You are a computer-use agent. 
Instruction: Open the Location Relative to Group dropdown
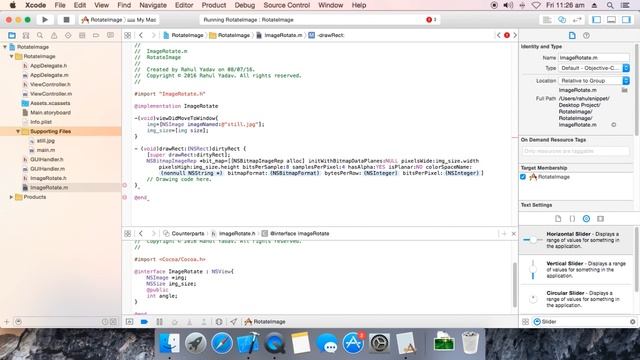[x=594, y=81]
